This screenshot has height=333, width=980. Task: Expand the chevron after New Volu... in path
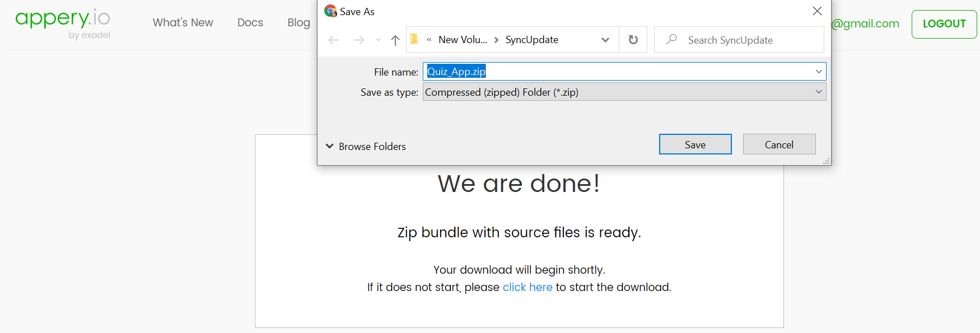496,40
